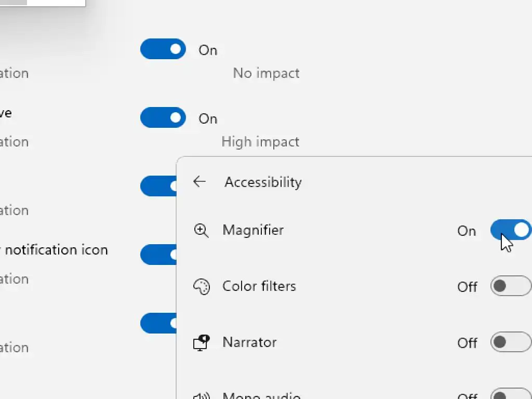Disable the toggle above No impact

click(x=163, y=49)
